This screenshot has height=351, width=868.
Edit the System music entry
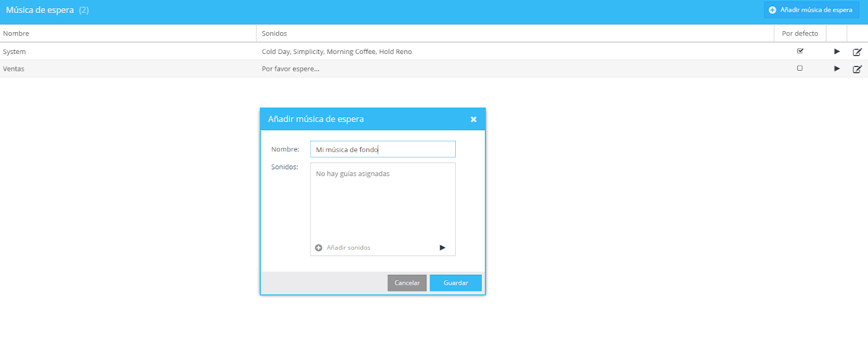click(857, 51)
